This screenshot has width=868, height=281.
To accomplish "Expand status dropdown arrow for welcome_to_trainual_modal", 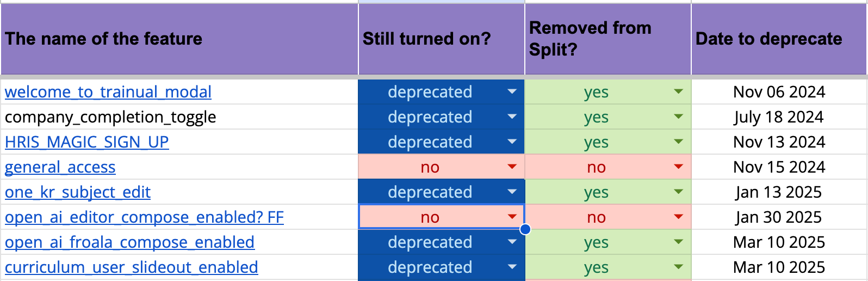I will [x=512, y=92].
